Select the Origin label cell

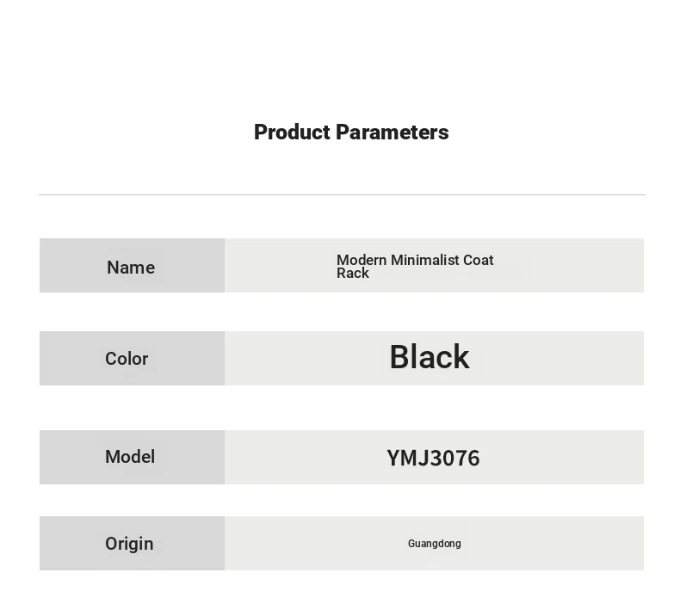click(x=133, y=543)
